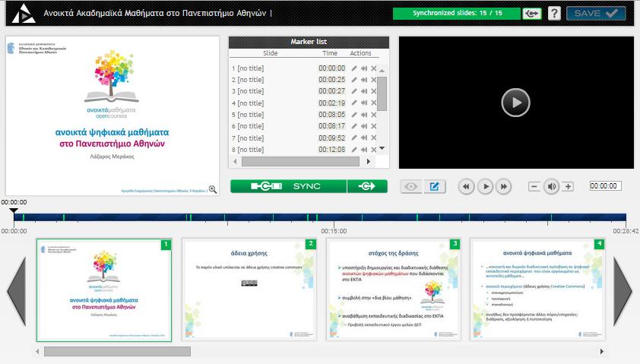This screenshot has height=364, width=640.
Task: Edit marker 6 with the pencil icon
Action: click(x=354, y=126)
